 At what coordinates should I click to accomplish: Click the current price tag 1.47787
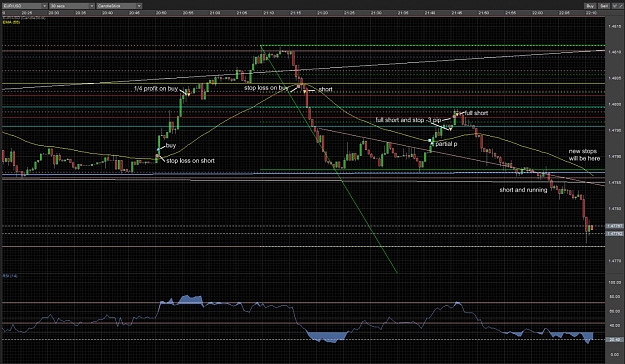[614, 226]
